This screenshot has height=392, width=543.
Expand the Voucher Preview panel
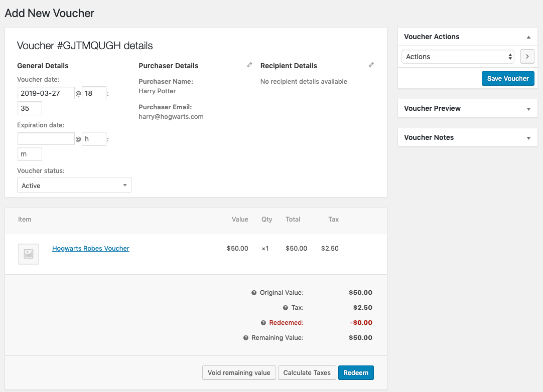(x=528, y=109)
